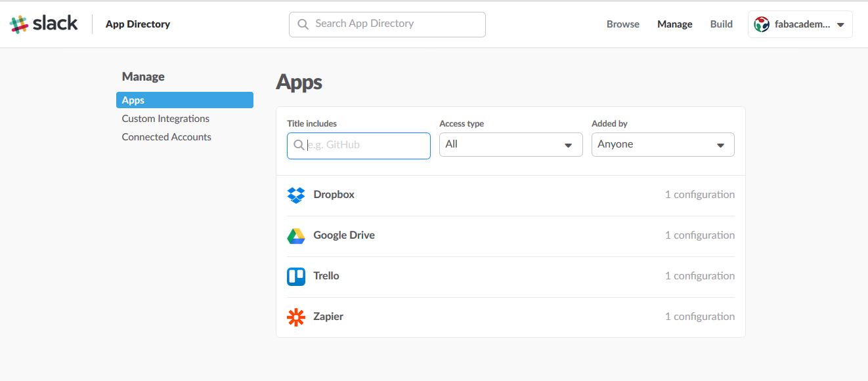Open the Zapier app name link
The width and height of the screenshot is (868, 381).
[x=328, y=317]
